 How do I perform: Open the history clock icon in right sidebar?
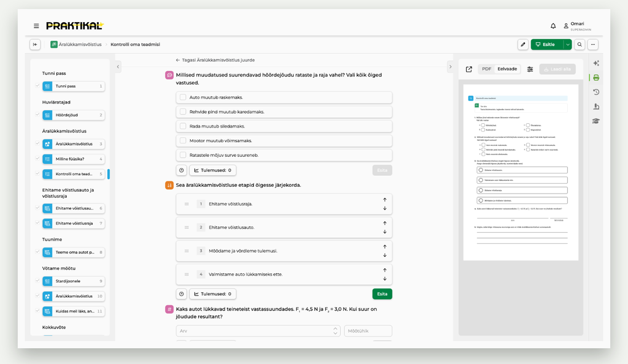point(596,92)
